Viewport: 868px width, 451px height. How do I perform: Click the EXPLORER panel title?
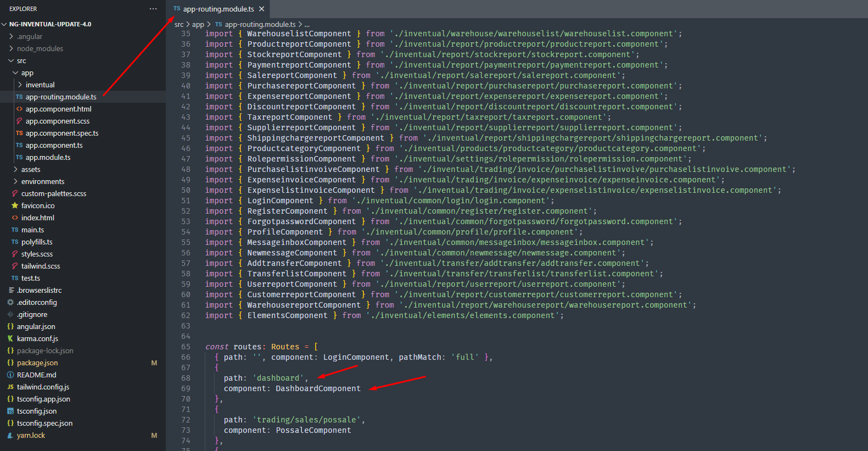point(23,9)
